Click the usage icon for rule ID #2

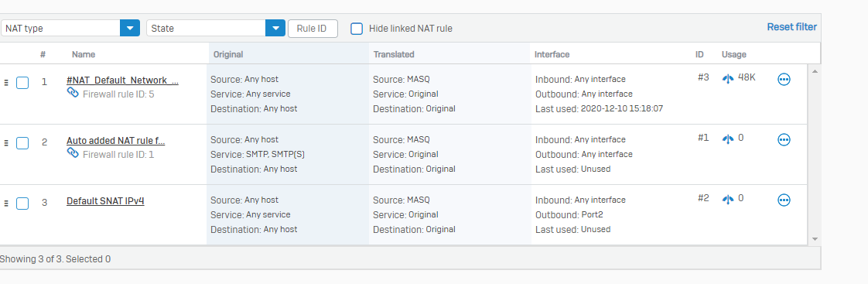728,200
